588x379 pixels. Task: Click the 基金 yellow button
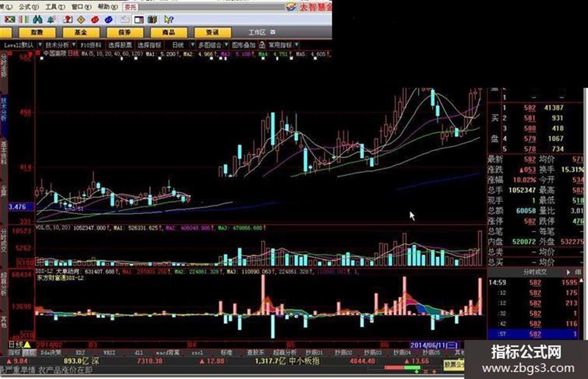[81, 32]
